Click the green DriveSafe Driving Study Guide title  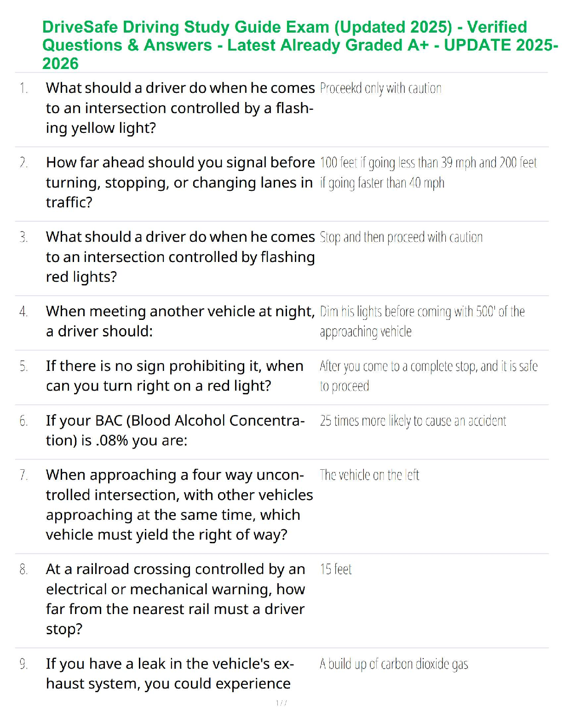click(x=300, y=45)
